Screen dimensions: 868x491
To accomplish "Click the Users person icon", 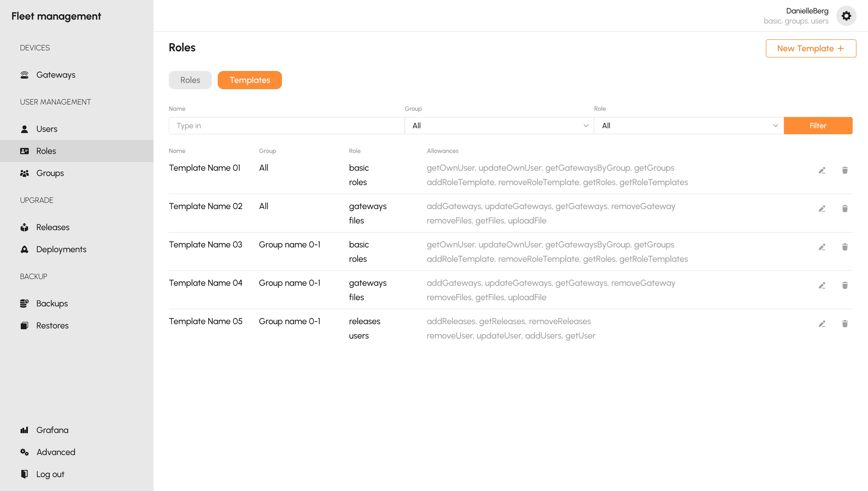I will [x=24, y=129].
